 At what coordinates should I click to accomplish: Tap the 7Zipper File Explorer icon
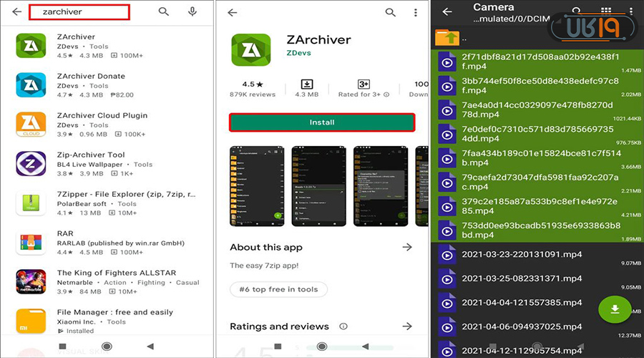tap(31, 203)
